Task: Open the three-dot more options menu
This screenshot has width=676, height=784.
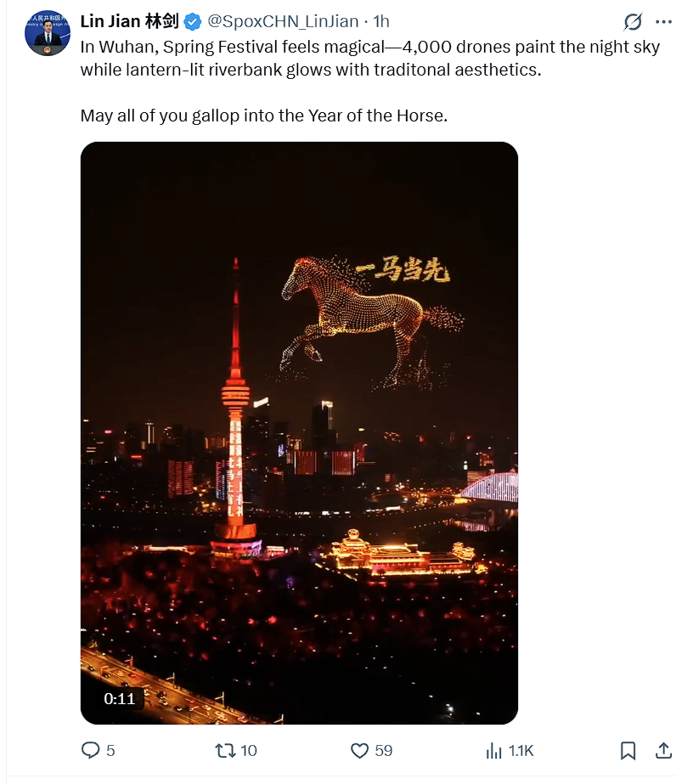Action: [663, 21]
